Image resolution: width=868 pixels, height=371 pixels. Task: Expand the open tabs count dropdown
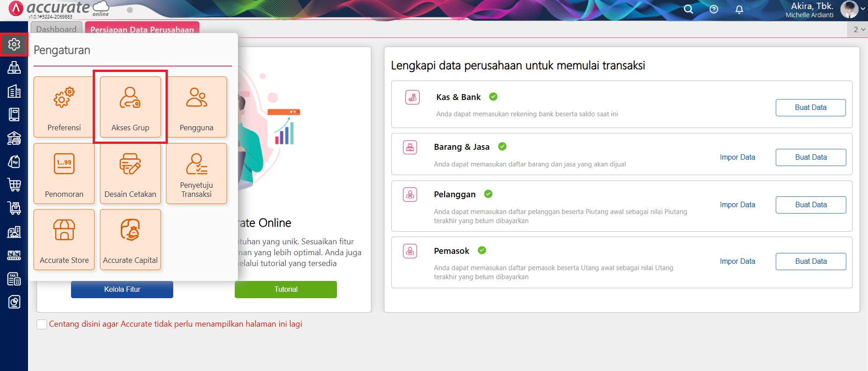tap(859, 29)
